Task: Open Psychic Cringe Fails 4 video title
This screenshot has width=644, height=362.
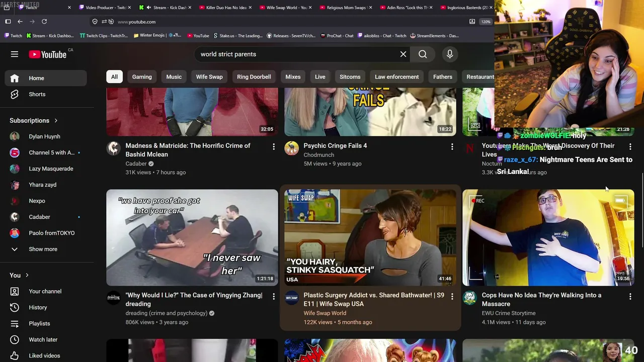Action: pyautogui.click(x=335, y=146)
